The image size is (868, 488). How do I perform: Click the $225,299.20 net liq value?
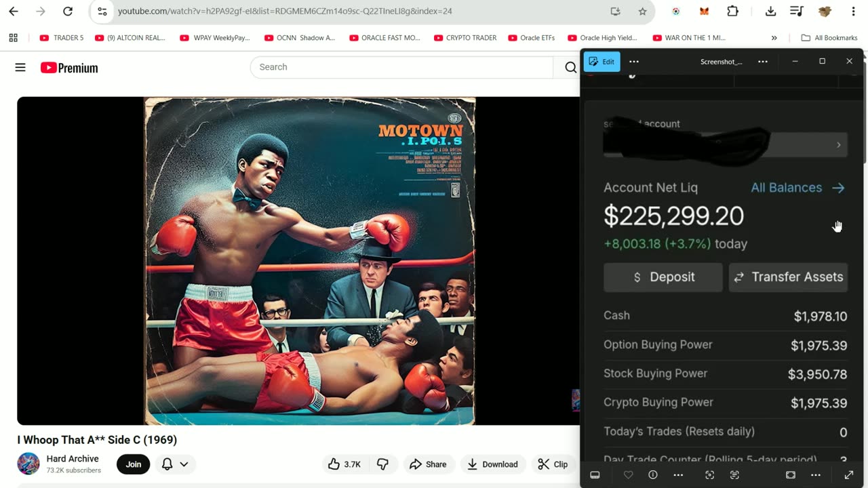(x=673, y=216)
